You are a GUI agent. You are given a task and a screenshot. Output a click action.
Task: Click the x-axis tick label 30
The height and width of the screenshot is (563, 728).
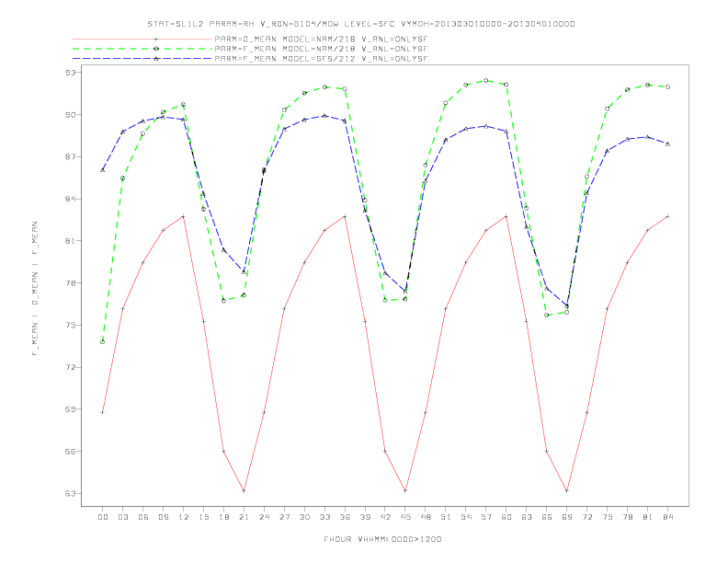tap(304, 517)
